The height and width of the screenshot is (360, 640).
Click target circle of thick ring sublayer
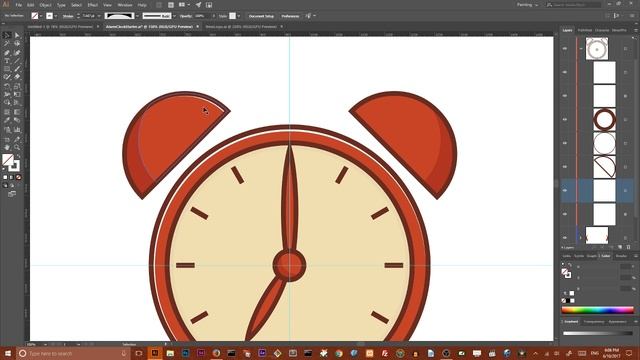(626, 120)
